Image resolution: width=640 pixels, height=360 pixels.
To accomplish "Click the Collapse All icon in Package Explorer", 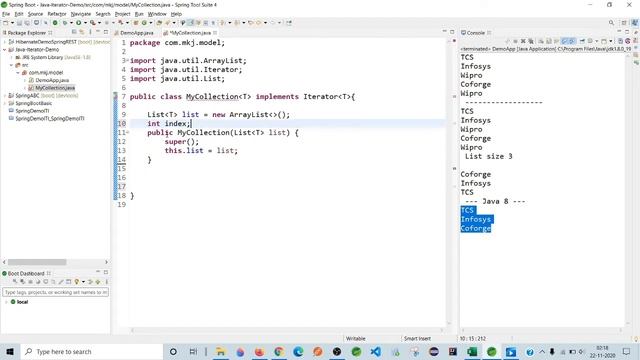I will pos(74,32).
